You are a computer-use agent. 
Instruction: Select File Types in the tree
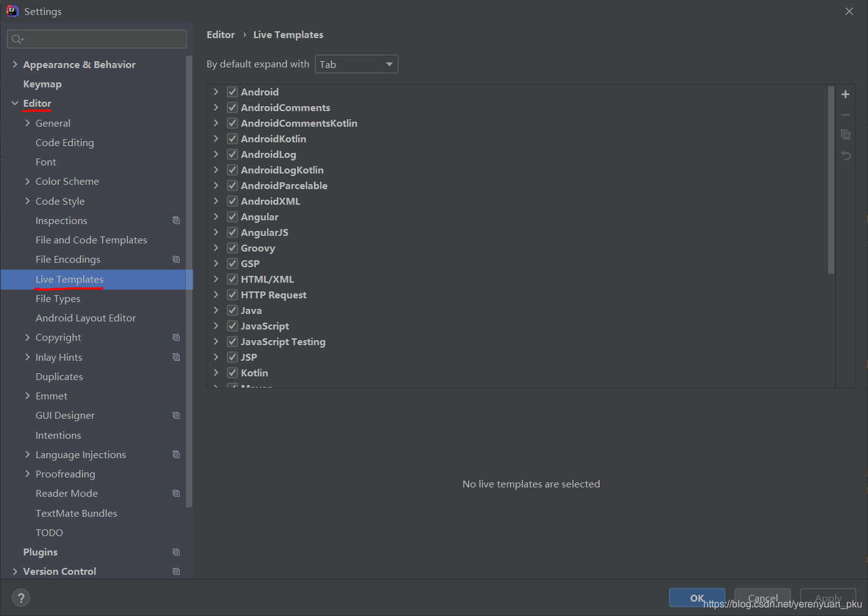[x=58, y=298]
